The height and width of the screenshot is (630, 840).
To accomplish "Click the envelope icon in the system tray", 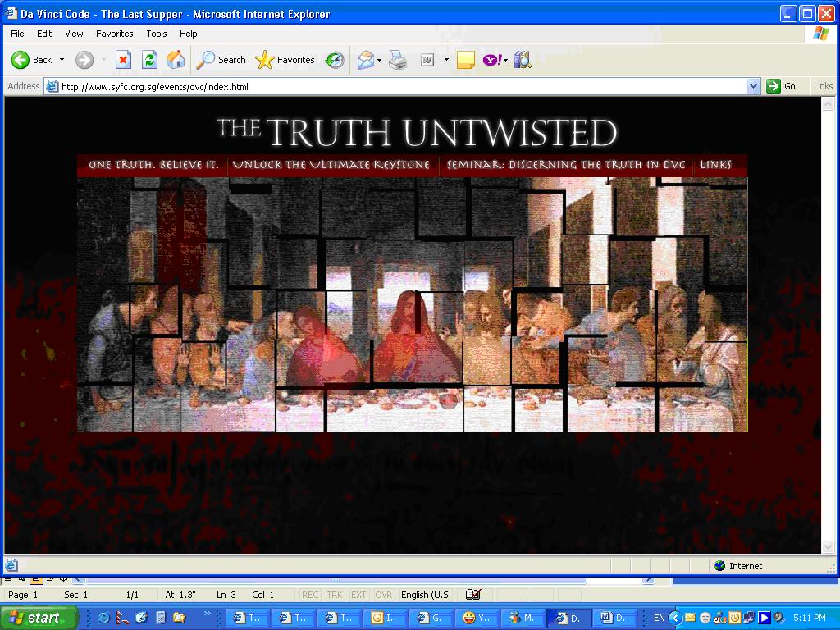I will click(690, 618).
